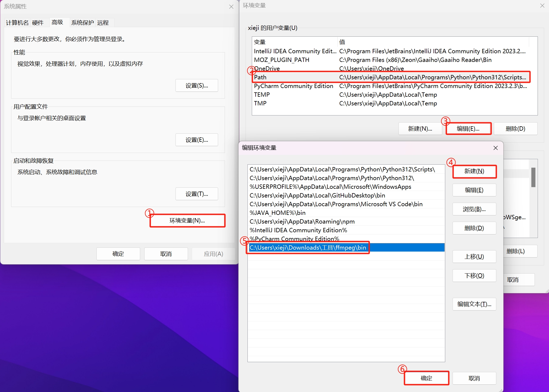Open 编辑文本(T)... button
549x392 pixels.
474,304
